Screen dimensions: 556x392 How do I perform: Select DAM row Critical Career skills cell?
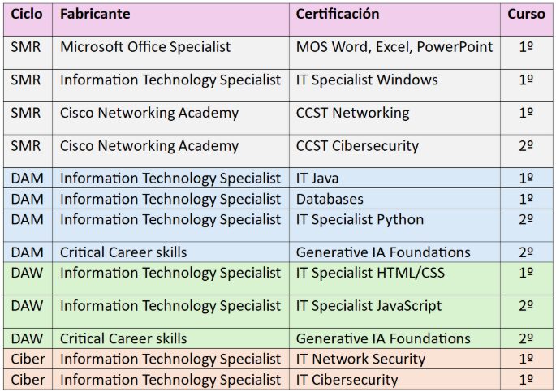[x=170, y=252]
